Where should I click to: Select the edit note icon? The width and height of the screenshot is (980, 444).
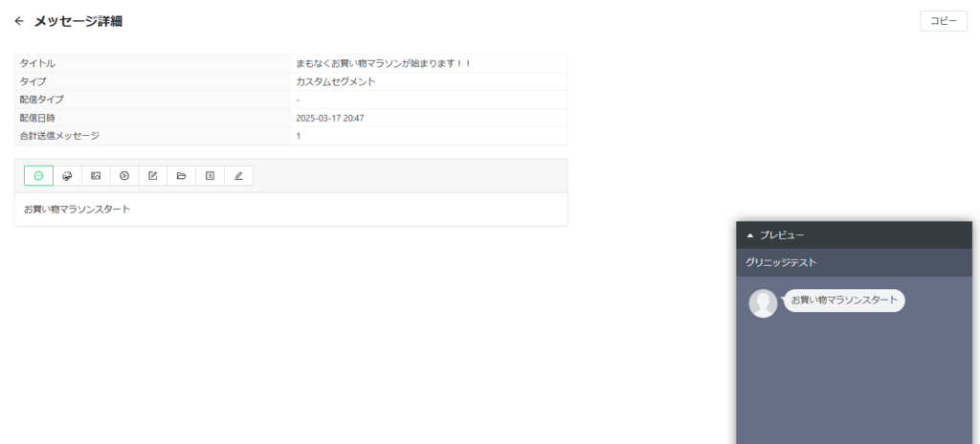click(152, 176)
